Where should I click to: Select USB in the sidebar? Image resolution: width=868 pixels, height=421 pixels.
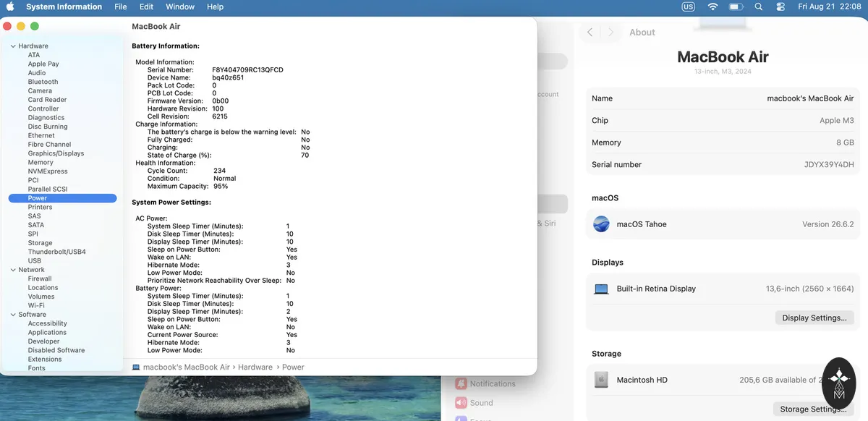(35, 260)
